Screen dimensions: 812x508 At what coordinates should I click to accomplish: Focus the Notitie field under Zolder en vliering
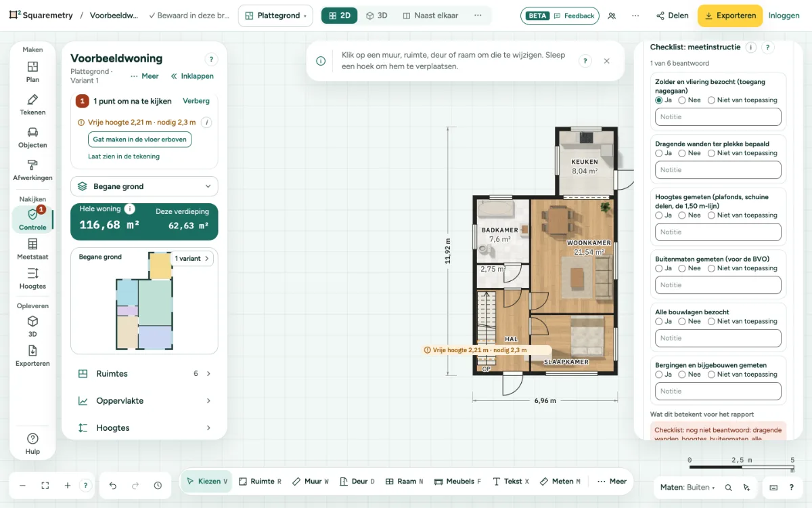pos(718,117)
